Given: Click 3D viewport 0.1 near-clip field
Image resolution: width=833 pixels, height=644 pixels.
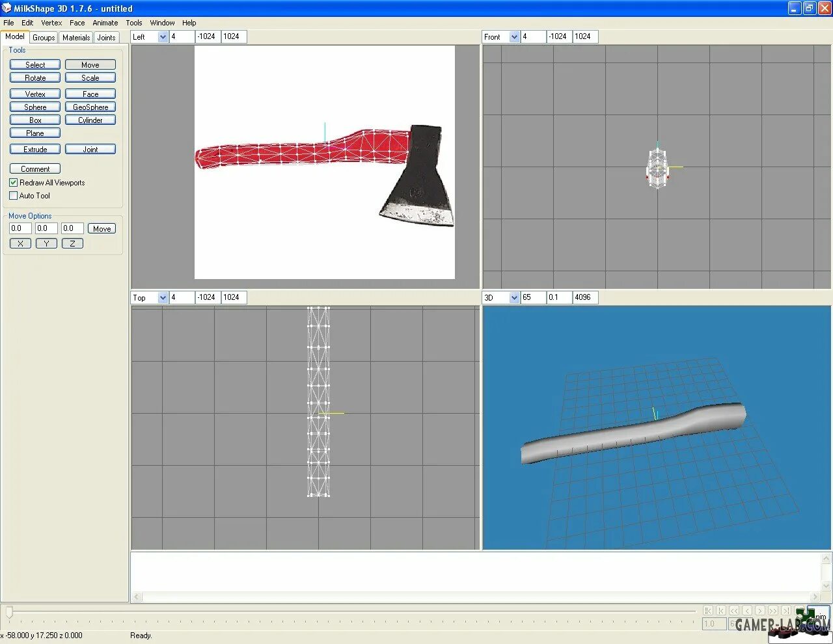Looking at the screenshot, I should [559, 297].
